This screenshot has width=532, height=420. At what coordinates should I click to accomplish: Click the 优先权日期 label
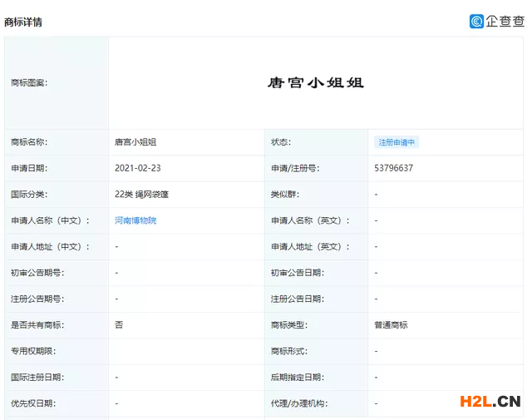(x=33, y=403)
